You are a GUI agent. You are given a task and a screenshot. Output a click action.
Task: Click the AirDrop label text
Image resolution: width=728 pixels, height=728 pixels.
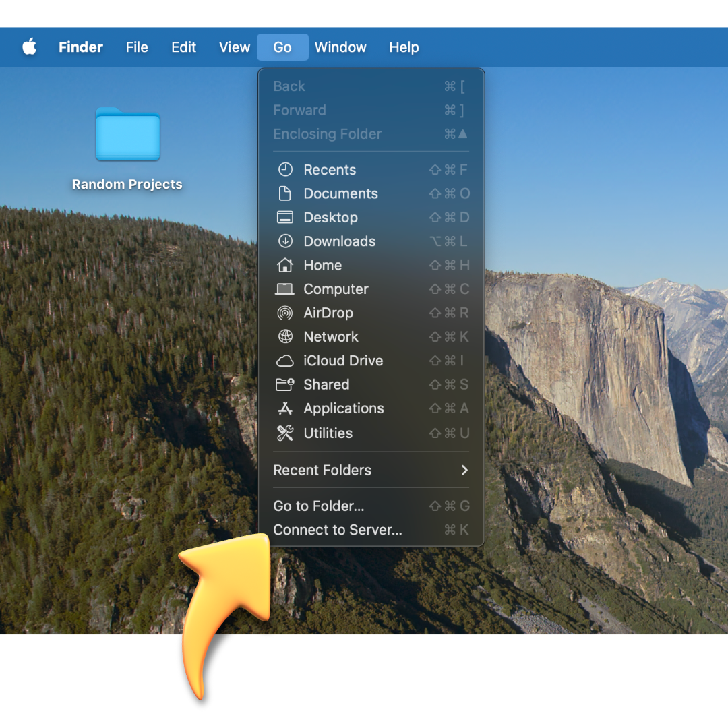coord(328,313)
